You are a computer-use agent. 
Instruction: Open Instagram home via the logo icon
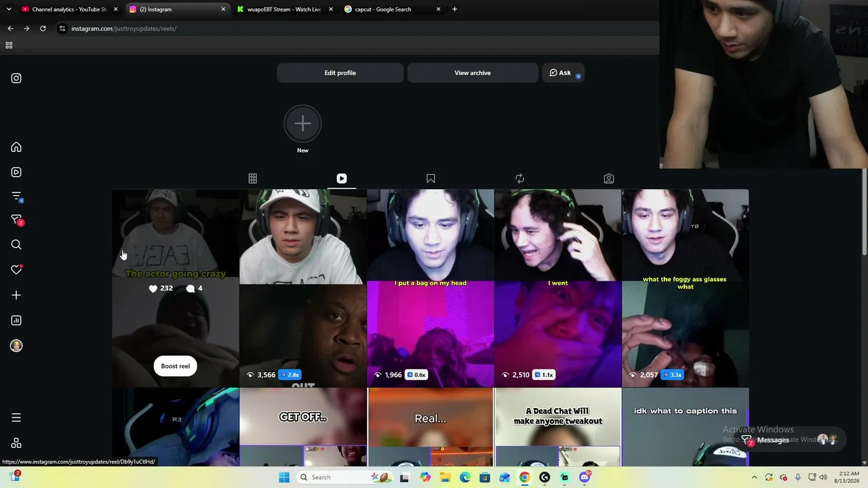(x=16, y=78)
